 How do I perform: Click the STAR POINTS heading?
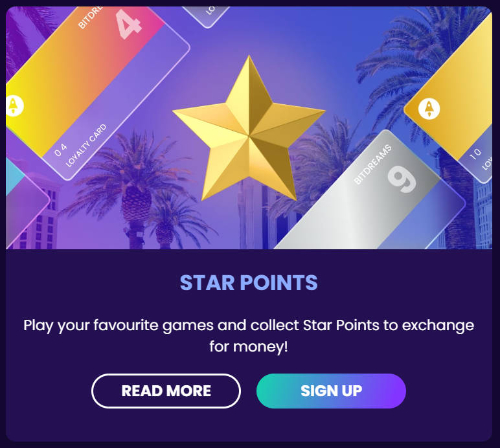point(249,283)
